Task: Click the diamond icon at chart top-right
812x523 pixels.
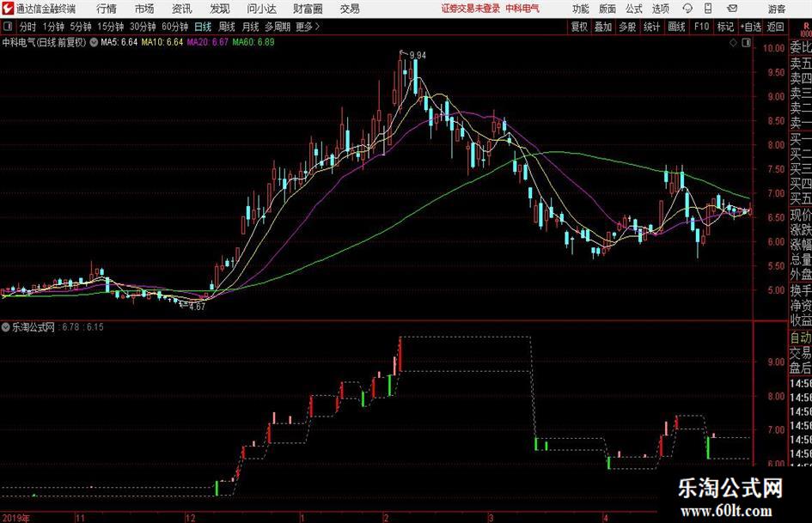Action: click(733, 43)
